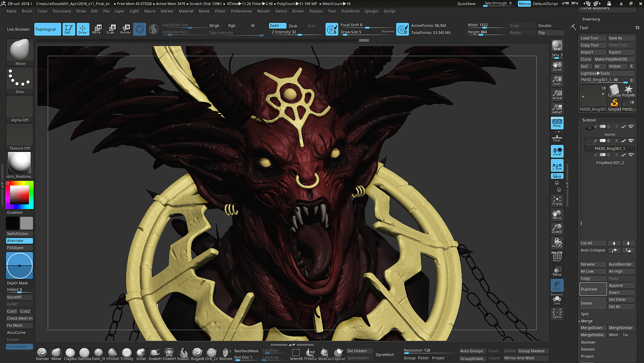Click the QuickSave button

click(466, 4)
